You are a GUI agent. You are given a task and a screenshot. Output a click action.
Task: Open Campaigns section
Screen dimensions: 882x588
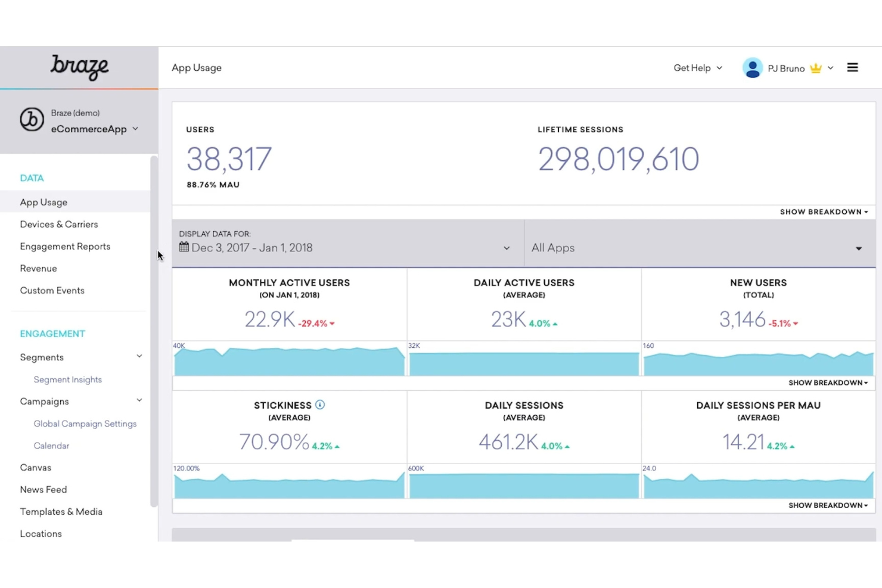[44, 402]
